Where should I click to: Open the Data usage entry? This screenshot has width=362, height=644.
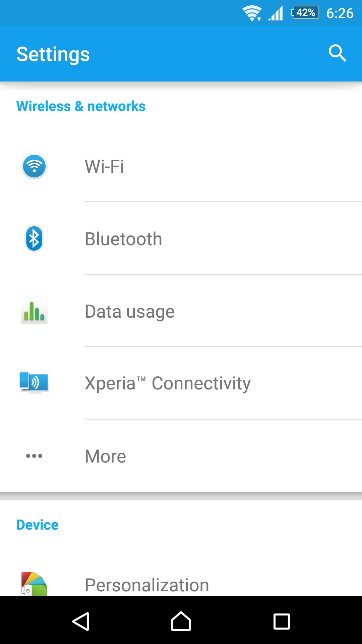coord(130,311)
